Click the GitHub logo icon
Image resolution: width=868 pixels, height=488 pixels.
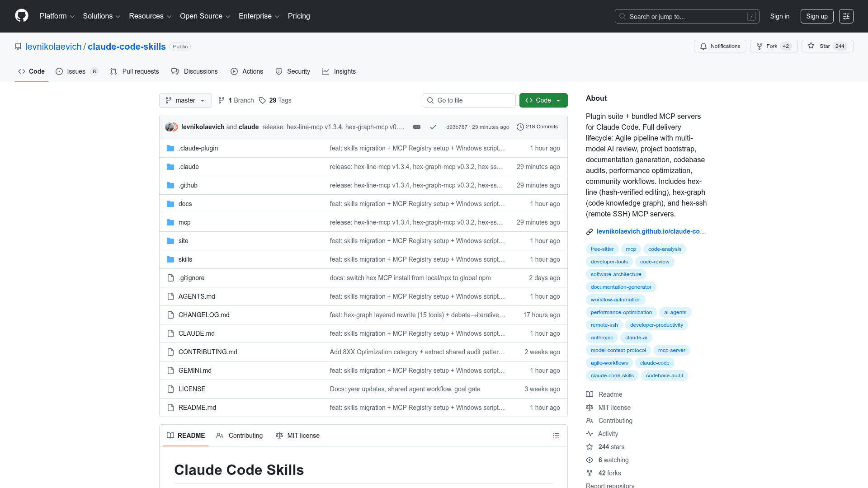[22, 16]
